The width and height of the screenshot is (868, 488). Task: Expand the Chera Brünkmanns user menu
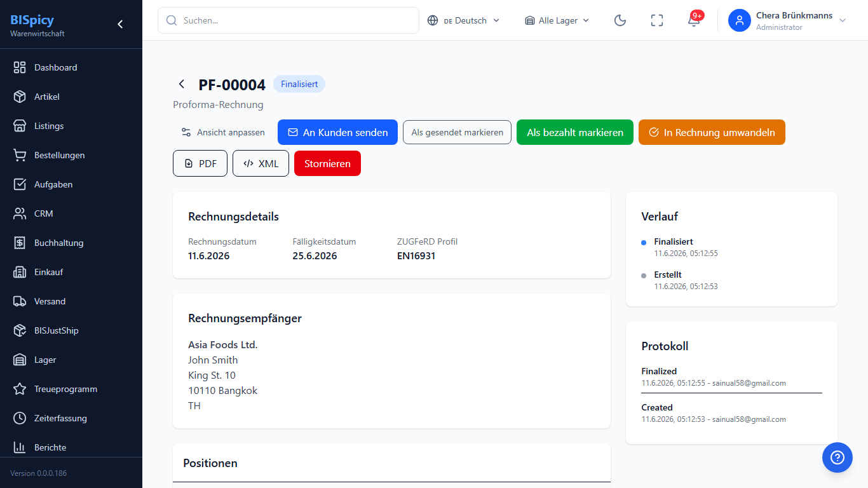(788, 20)
